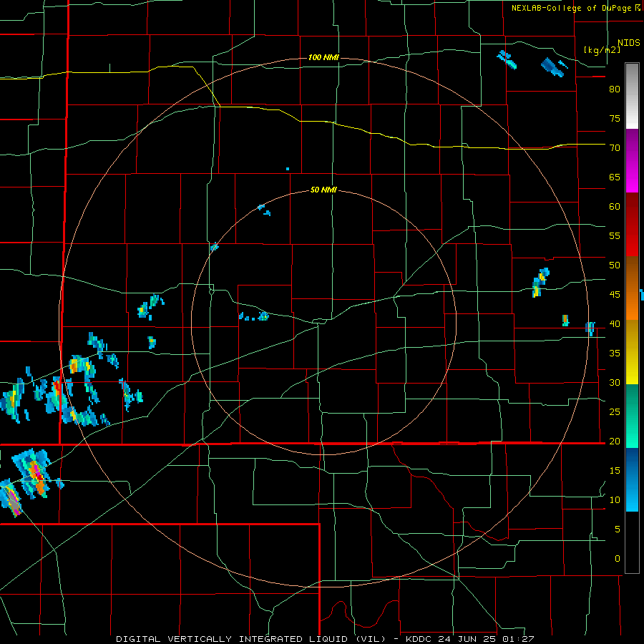Screen dimensions: 644x644
Task: Click the 50 NMI range ring label
Action: point(323,190)
